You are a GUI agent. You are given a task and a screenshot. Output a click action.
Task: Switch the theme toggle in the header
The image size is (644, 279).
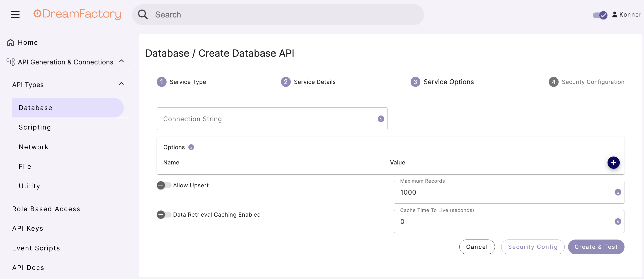(600, 15)
